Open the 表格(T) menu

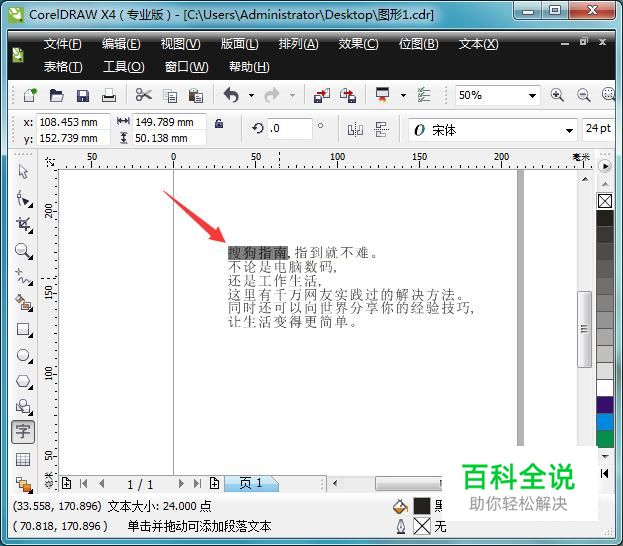tap(63, 66)
